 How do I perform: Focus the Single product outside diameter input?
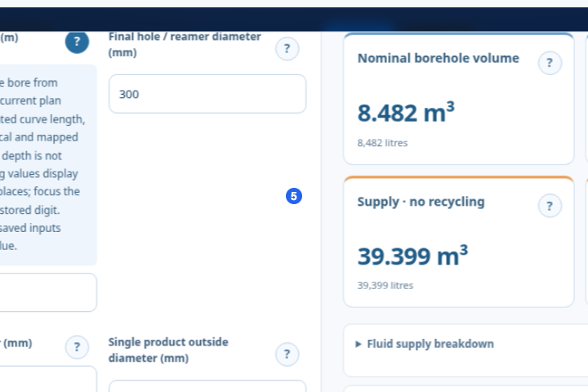[207, 386]
